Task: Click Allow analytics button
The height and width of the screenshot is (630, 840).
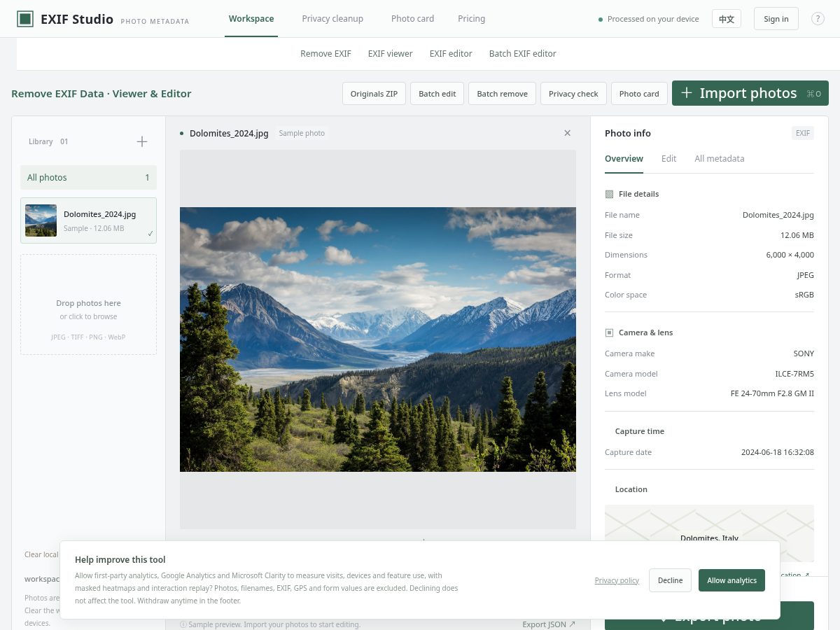Action: (731, 580)
